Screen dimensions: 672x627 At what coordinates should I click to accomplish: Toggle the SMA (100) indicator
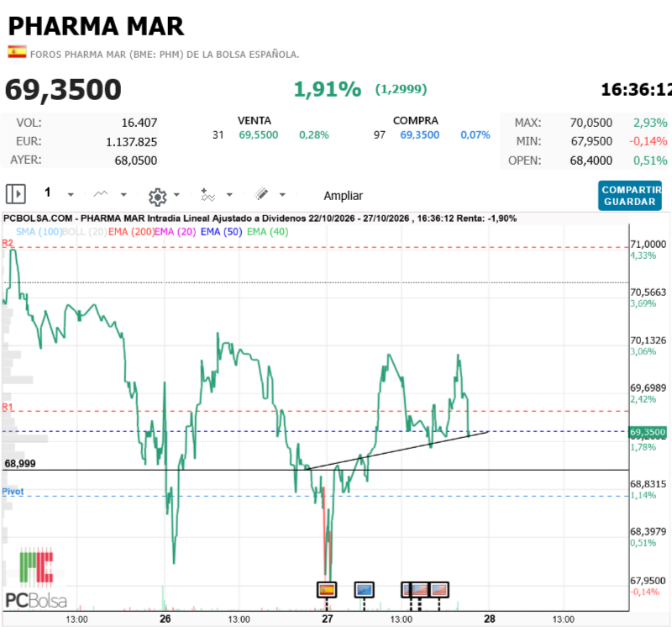tap(39, 232)
